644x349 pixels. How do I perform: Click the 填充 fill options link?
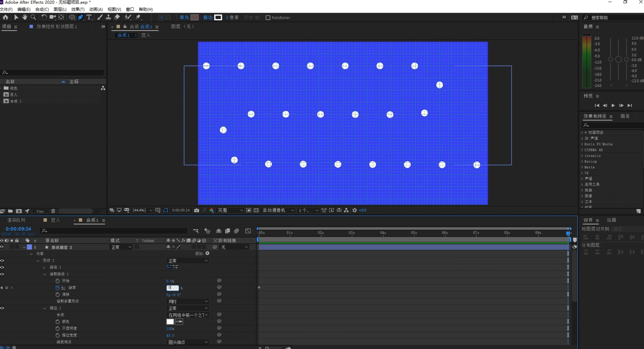tap(184, 17)
